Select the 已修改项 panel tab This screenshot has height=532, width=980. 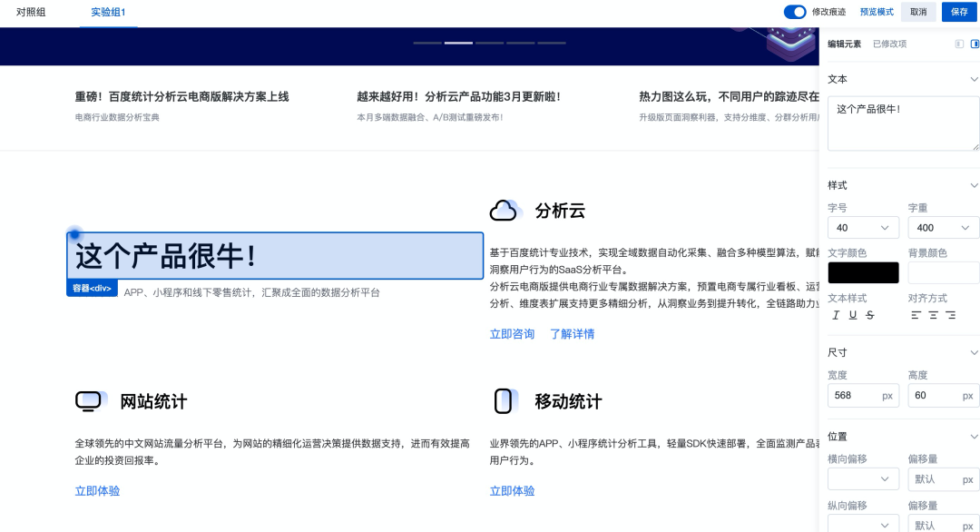pos(889,44)
